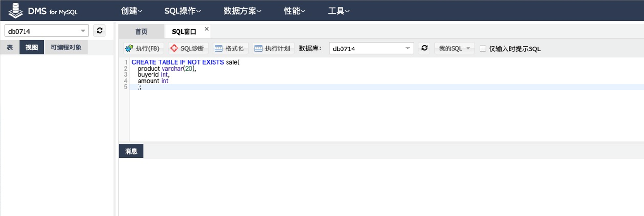Select the 视图 sidebar tab
This screenshot has width=644, height=216.
(32, 48)
